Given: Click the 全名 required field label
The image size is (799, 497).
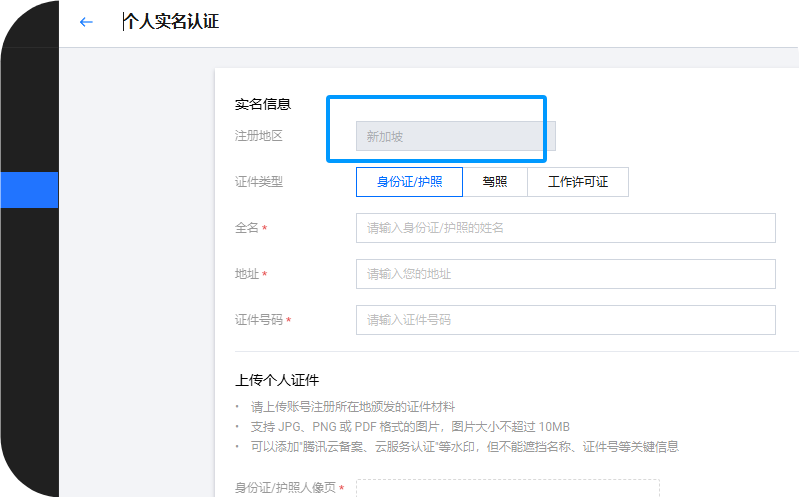Looking at the screenshot, I should click(250, 228).
